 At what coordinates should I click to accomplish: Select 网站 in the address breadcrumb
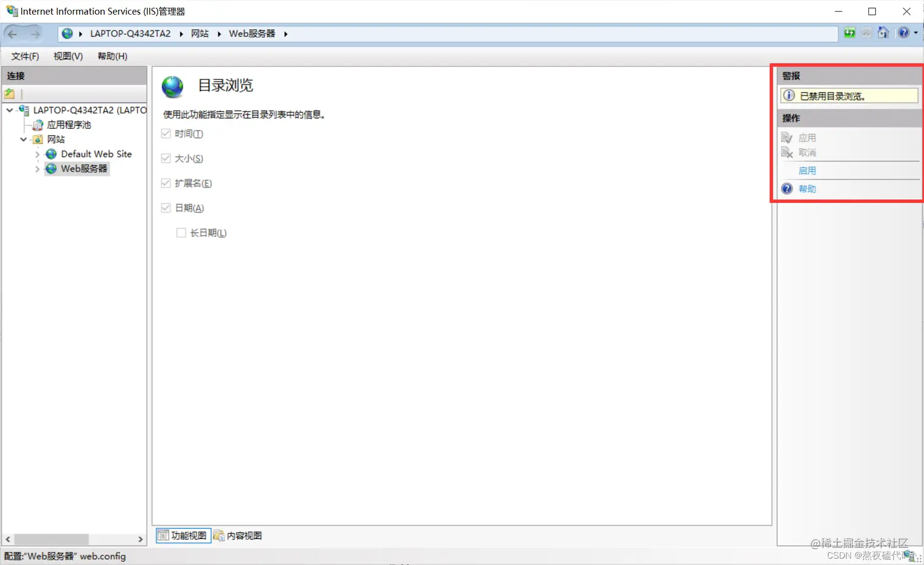click(200, 34)
